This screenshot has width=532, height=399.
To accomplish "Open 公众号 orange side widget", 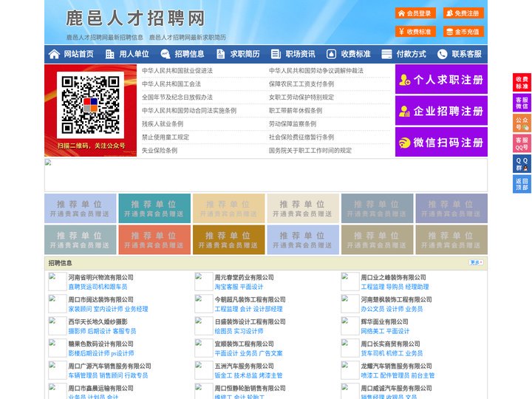I will (x=522, y=123).
